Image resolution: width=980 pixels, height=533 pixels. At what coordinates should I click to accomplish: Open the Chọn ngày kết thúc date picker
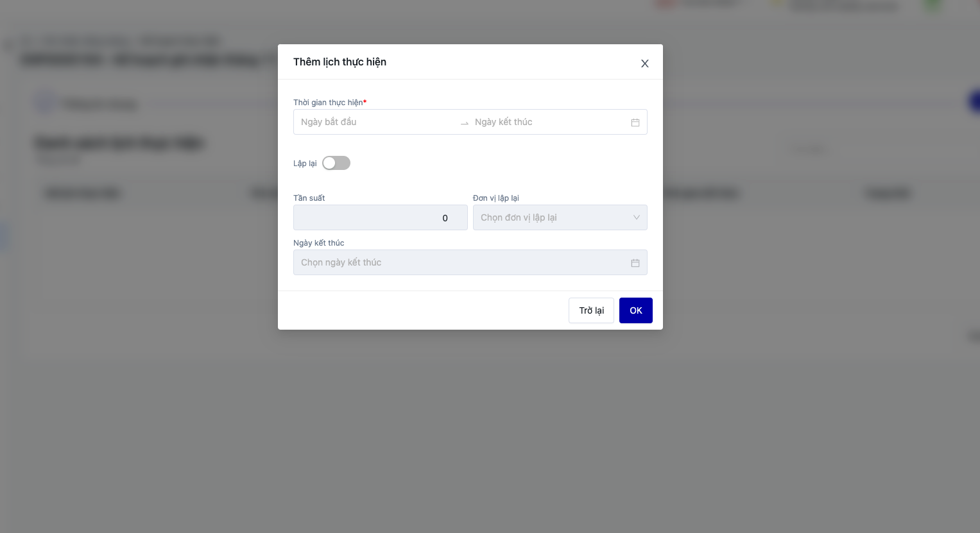click(462, 262)
